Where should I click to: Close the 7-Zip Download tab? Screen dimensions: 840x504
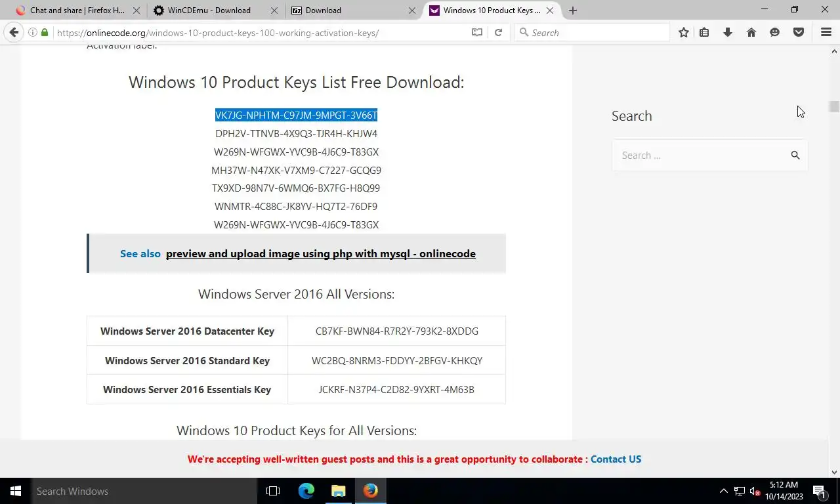(x=412, y=10)
